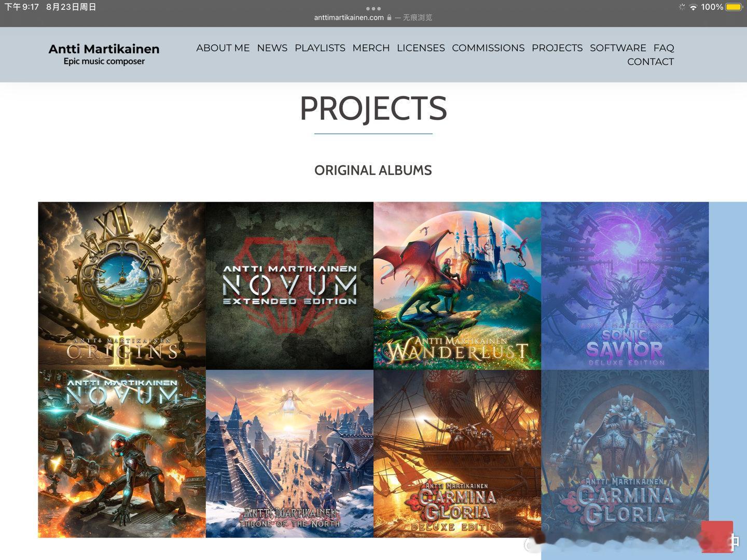This screenshot has height=560, width=747.
Task: Open the Sonic Savior Deluxe Edition album
Action: click(625, 286)
